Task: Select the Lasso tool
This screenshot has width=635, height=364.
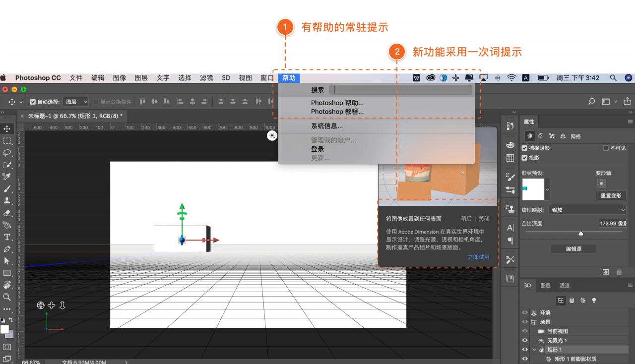Action: (x=7, y=153)
